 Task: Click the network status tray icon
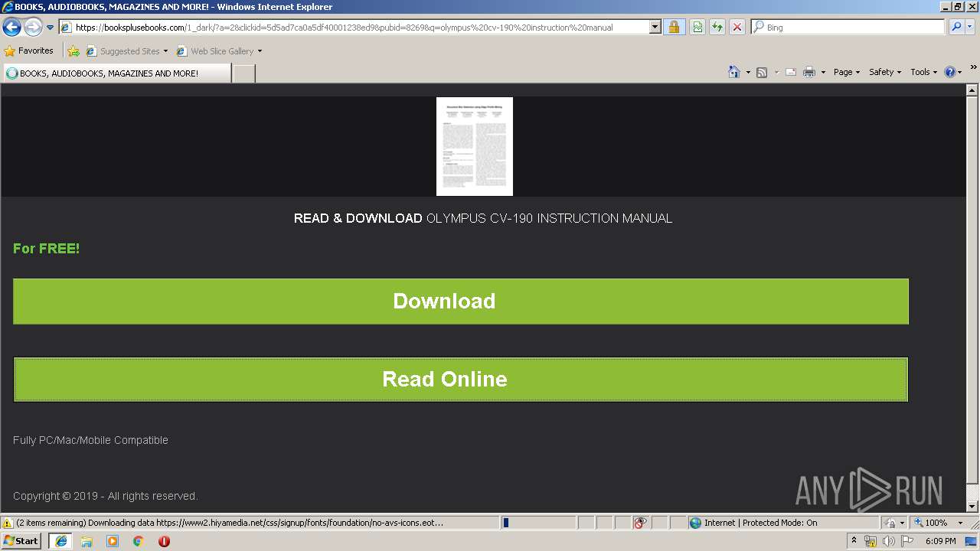point(871,541)
